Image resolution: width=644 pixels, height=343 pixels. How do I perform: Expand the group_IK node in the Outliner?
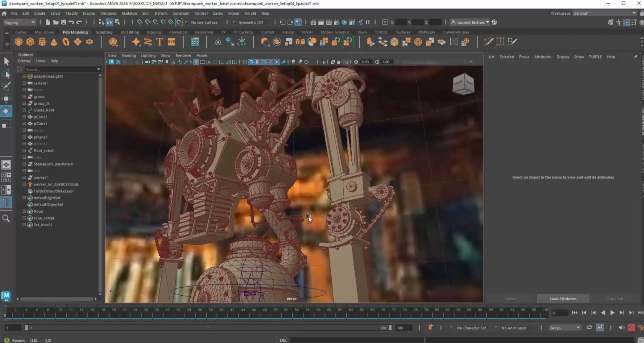(24, 103)
